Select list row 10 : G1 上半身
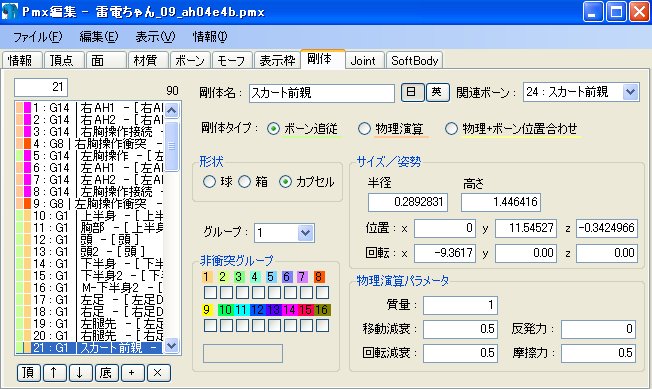652x389 pixels. pyautogui.click(x=90, y=216)
